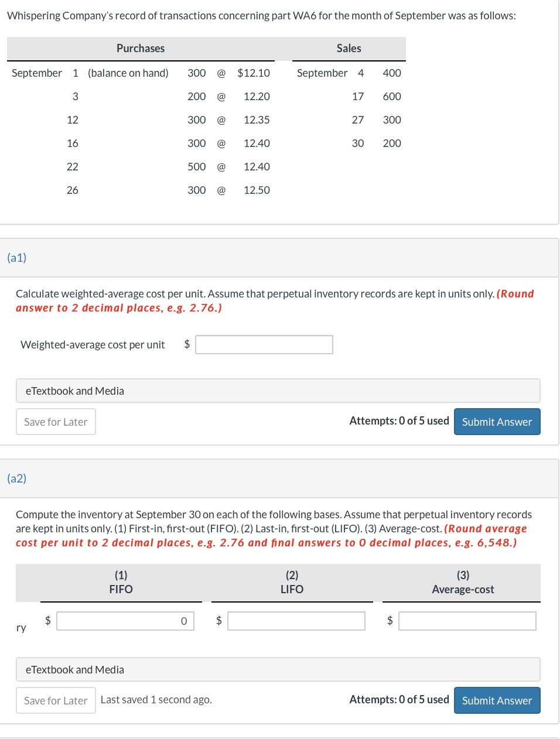Click the dollar sign beside the weighted-average field

point(186,344)
